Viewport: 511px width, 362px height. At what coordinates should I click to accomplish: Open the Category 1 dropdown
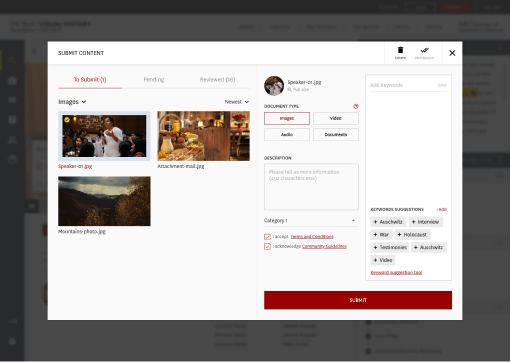(311, 221)
